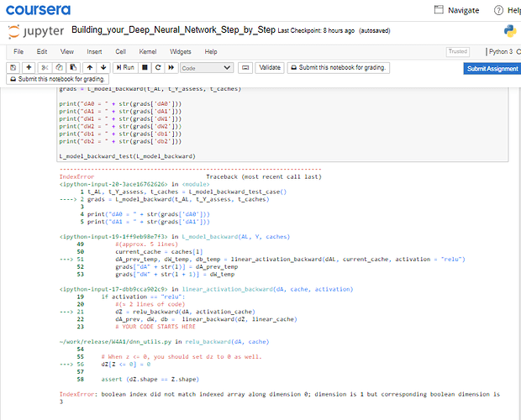The width and height of the screenshot is (521, 420).
Task: Open the Code cell type dropdown
Action: pos(206,67)
